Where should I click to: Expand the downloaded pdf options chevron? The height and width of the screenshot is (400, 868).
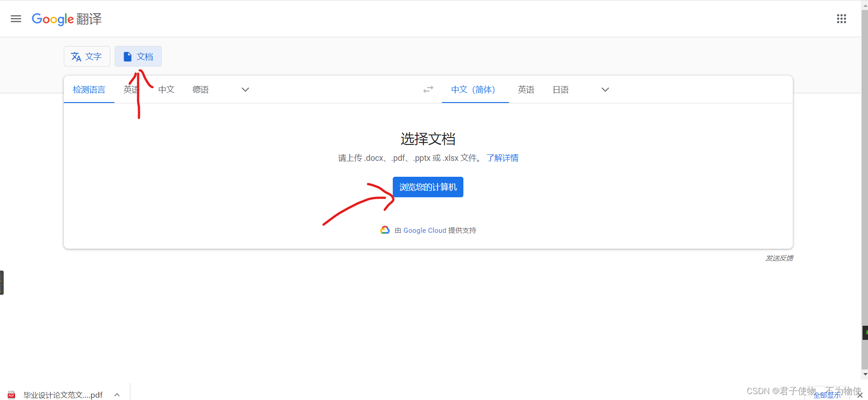point(117,395)
